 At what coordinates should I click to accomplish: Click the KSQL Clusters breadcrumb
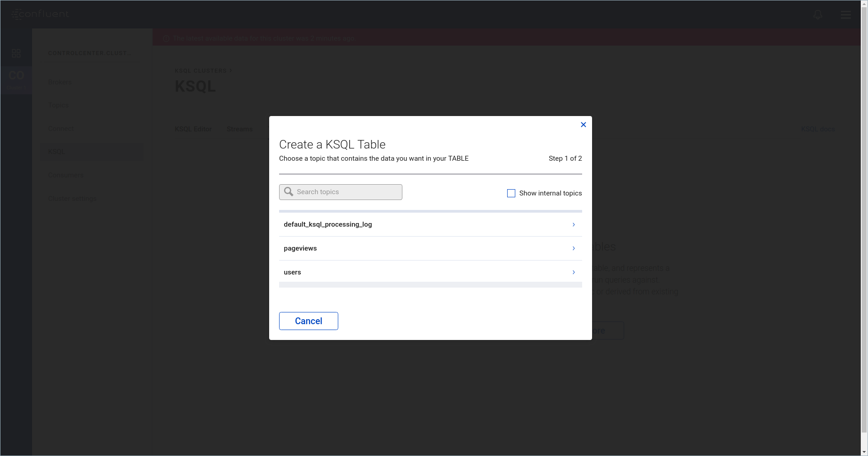pos(201,71)
